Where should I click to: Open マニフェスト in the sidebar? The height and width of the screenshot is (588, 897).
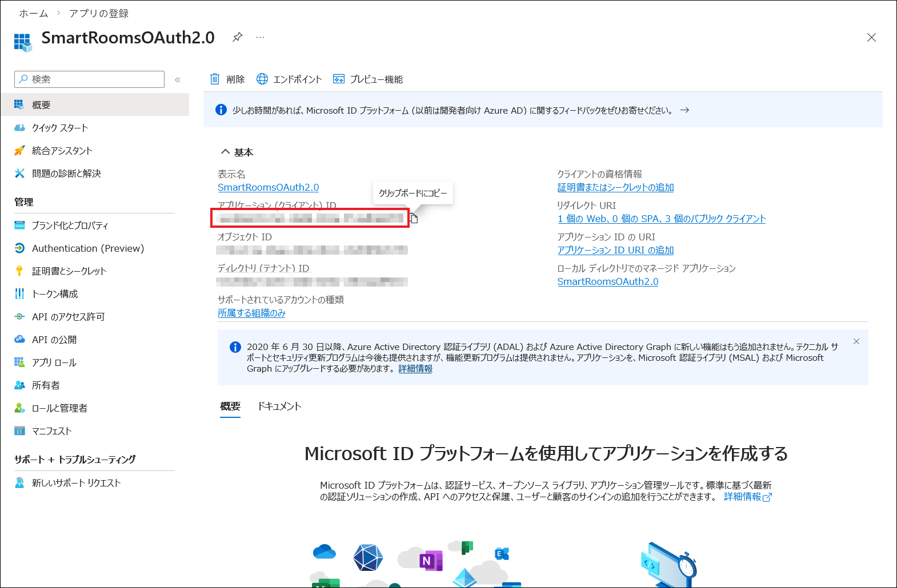click(51, 431)
